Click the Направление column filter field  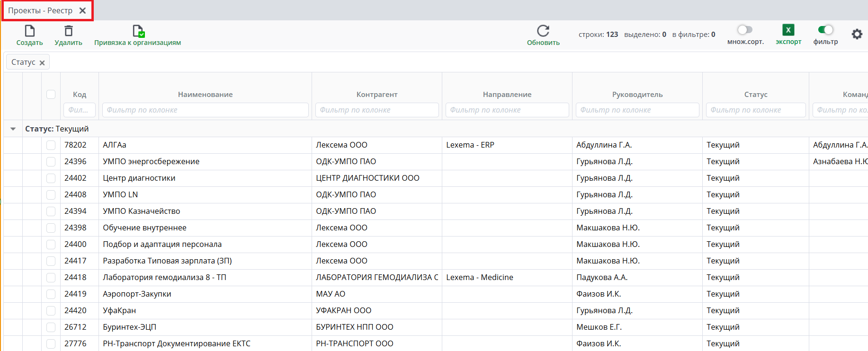tap(507, 110)
